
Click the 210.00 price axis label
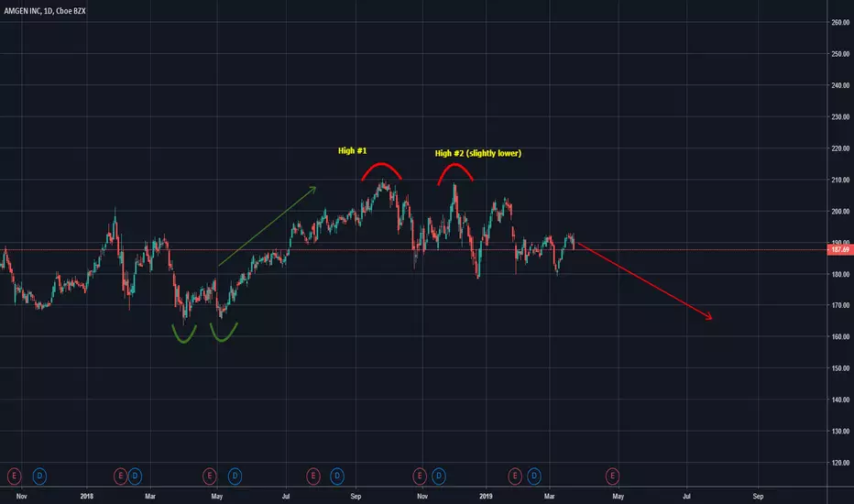pos(840,180)
